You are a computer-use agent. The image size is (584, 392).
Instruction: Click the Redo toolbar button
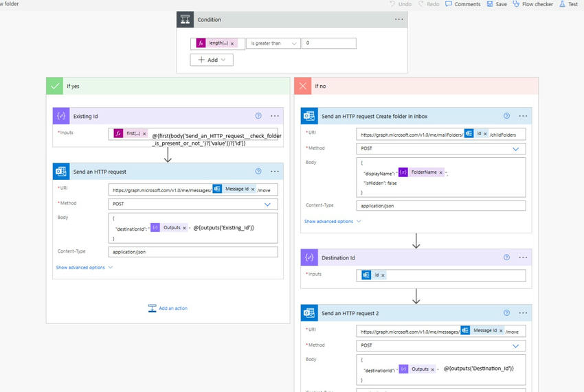pos(429,4)
